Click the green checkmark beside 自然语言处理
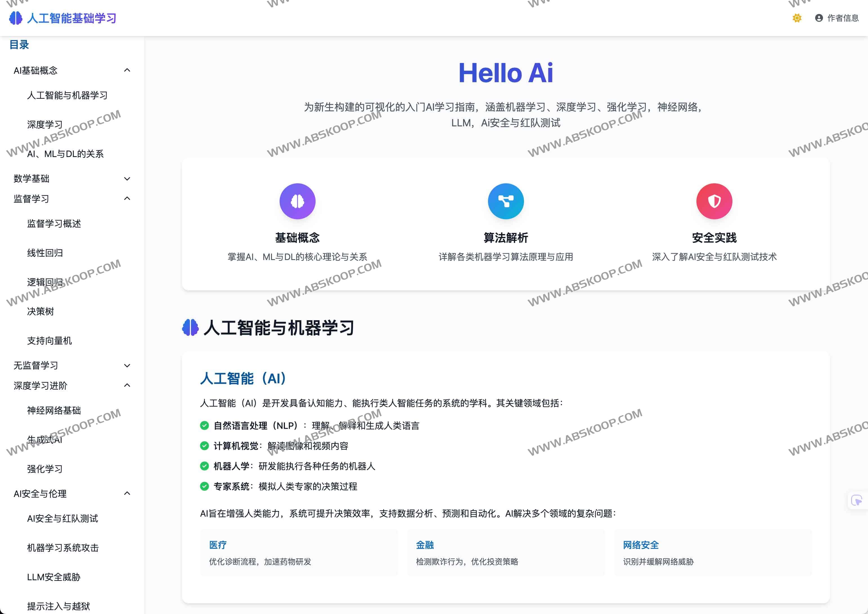This screenshot has height=614, width=868. (204, 425)
